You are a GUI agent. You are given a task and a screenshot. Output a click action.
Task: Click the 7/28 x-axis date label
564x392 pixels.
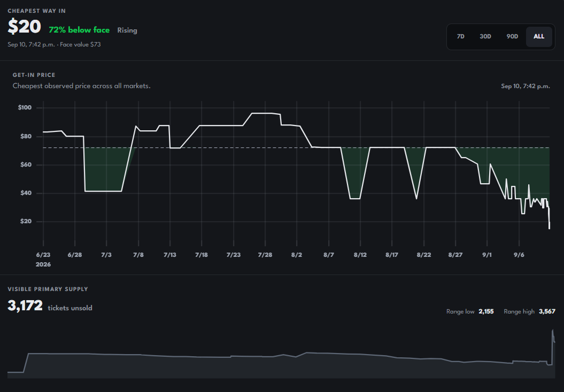pos(265,255)
